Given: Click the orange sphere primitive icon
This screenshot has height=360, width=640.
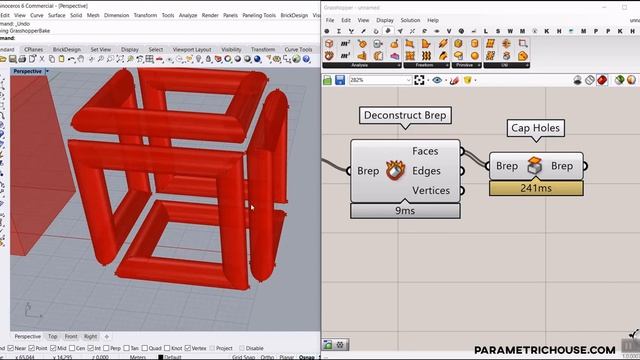Looking at the screenshot, I should [x=474, y=56].
